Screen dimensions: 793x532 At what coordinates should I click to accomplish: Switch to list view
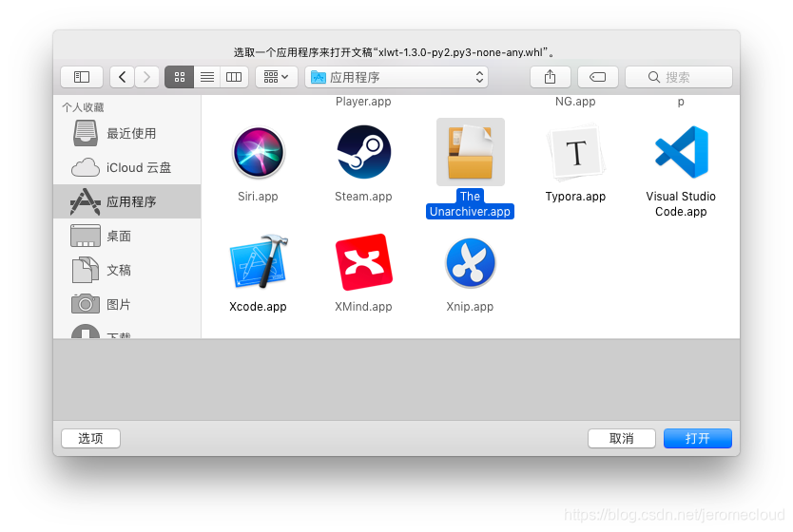coord(207,77)
